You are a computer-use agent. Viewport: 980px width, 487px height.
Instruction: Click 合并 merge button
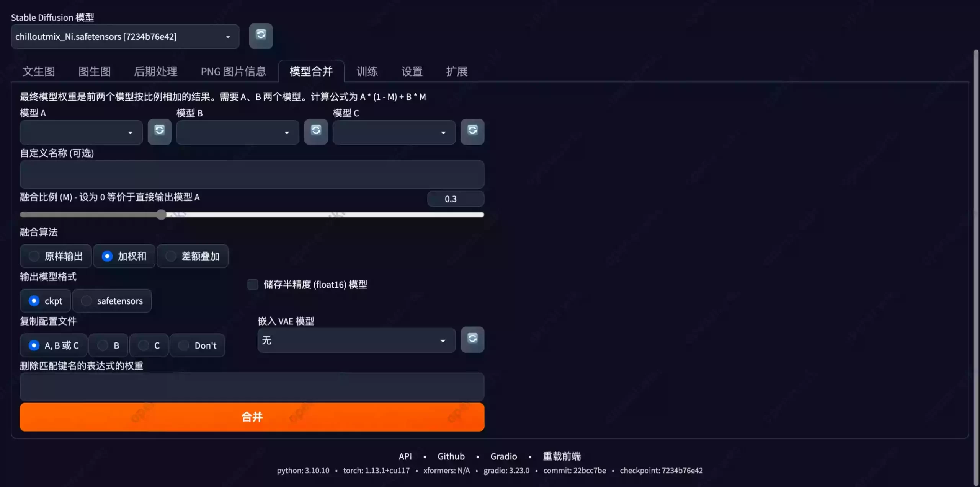(x=252, y=417)
